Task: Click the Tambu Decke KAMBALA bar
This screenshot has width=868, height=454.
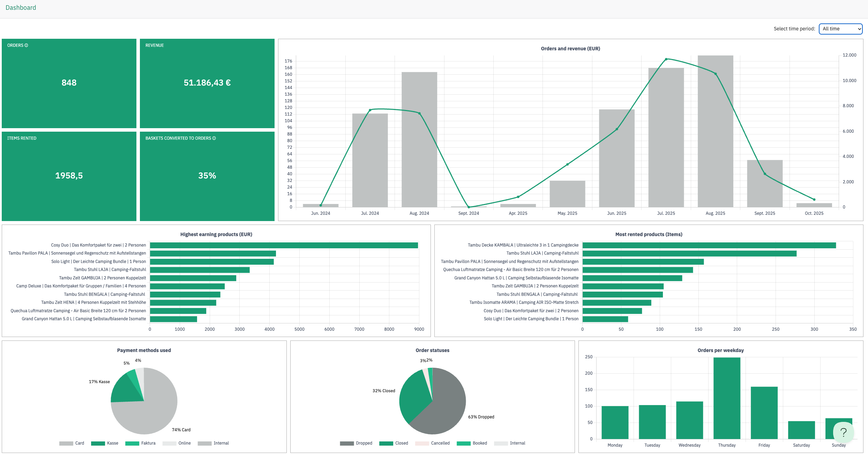Action: [x=709, y=246]
